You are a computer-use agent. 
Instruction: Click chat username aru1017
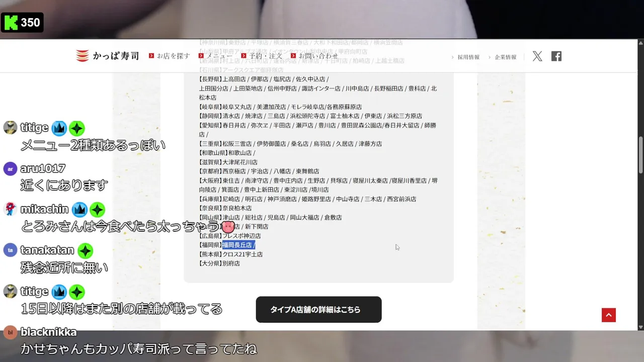tap(43, 168)
